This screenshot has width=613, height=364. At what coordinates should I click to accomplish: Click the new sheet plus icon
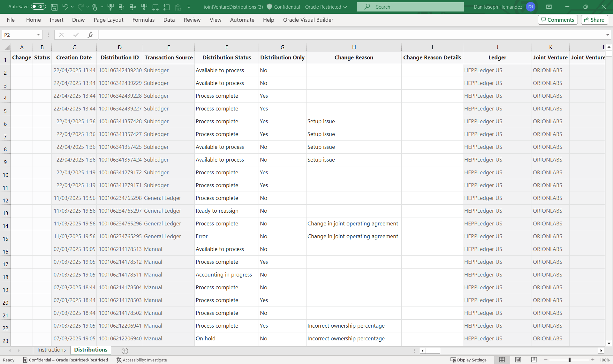(x=125, y=351)
